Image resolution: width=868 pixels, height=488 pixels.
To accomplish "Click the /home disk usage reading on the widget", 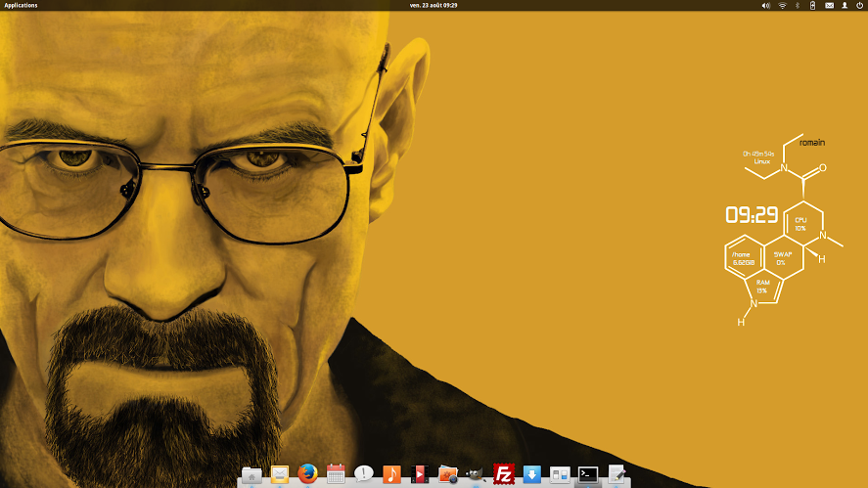I will 743,258.
